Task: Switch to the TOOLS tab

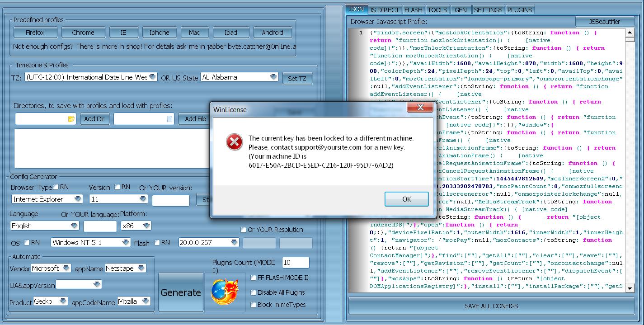Action: pos(437,9)
